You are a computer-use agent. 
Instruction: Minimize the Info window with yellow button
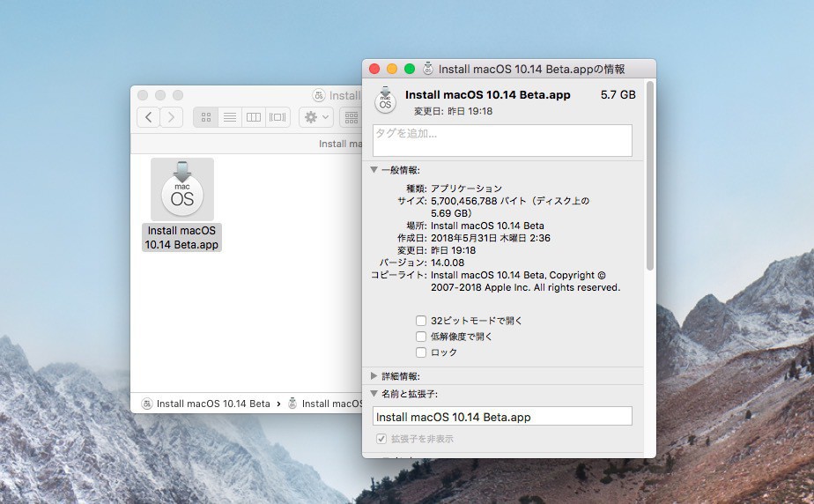[392, 69]
